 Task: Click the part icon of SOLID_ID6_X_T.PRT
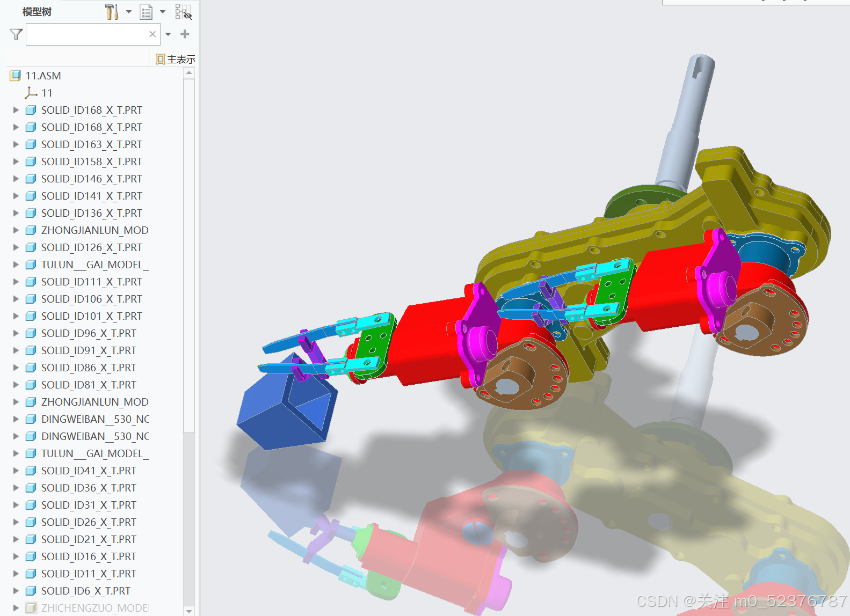pos(31,591)
